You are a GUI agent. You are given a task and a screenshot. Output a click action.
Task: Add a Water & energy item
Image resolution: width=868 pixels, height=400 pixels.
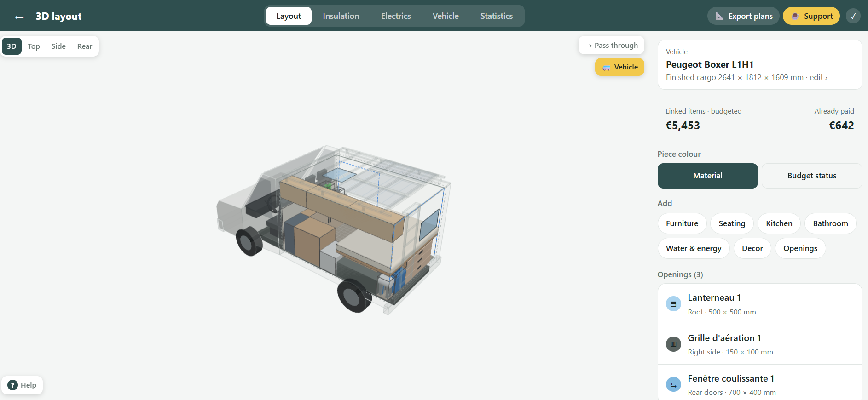pos(694,248)
